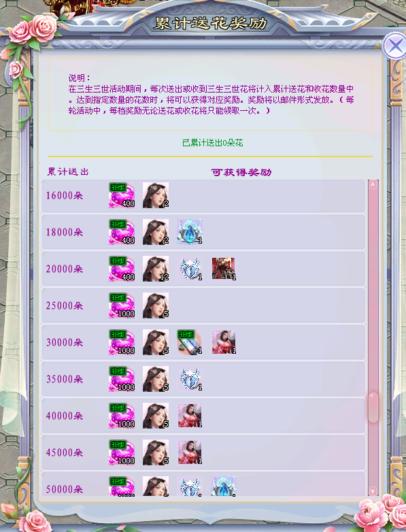
Task: Click the scrollbar down arrow
Action: [x=373, y=491]
